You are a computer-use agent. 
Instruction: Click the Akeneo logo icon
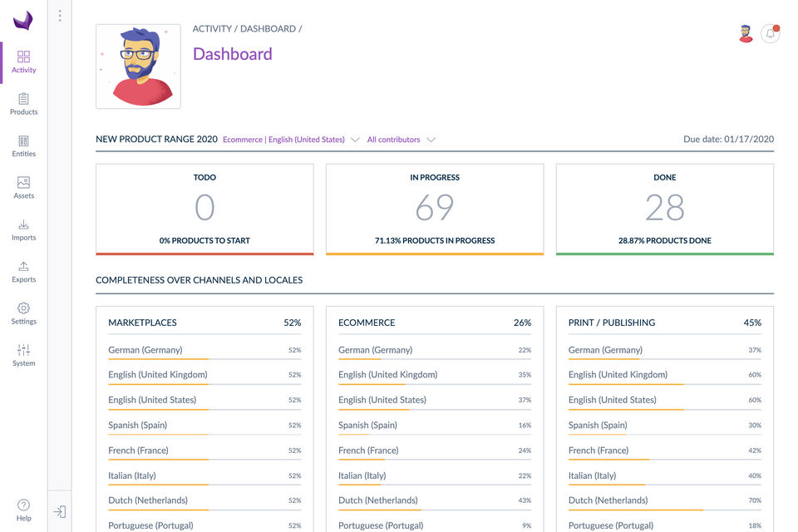[23, 20]
